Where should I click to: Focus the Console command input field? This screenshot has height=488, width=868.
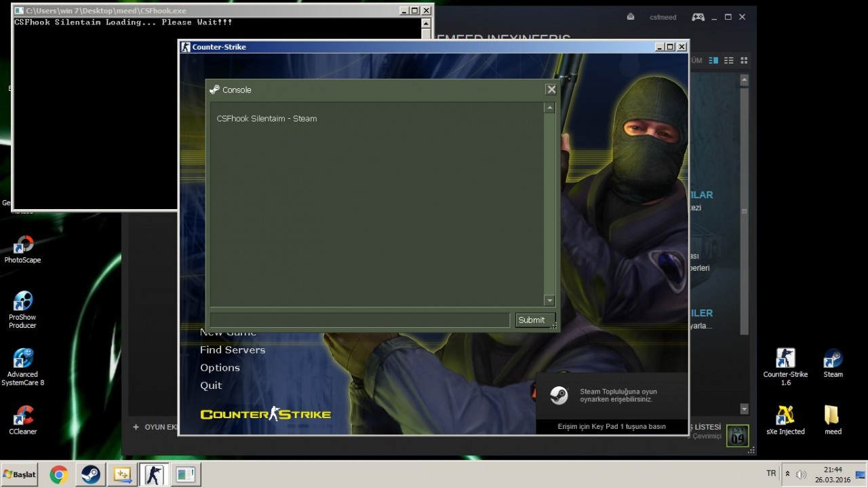[359, 320]
